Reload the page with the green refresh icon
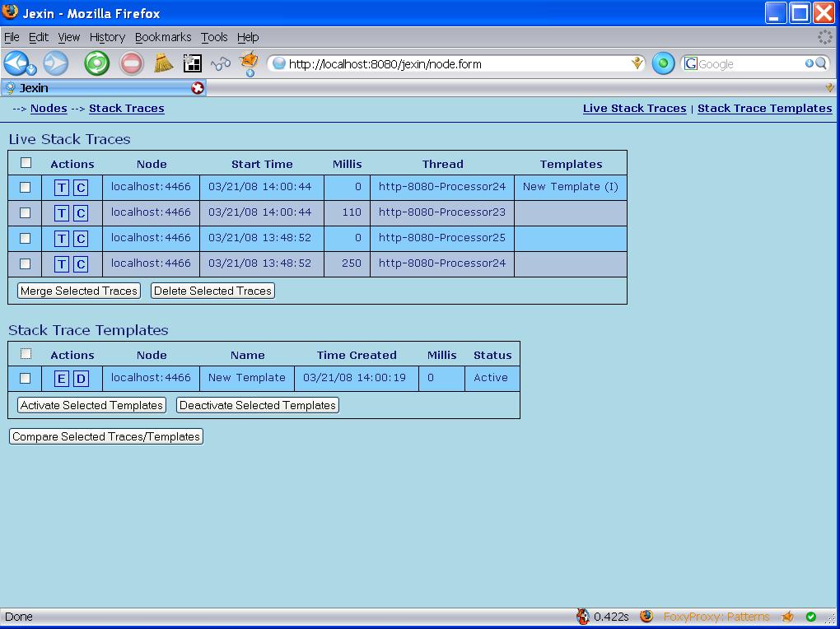This screenshot has width=840, height=629. pyautogui.click(x=97, y=63)
